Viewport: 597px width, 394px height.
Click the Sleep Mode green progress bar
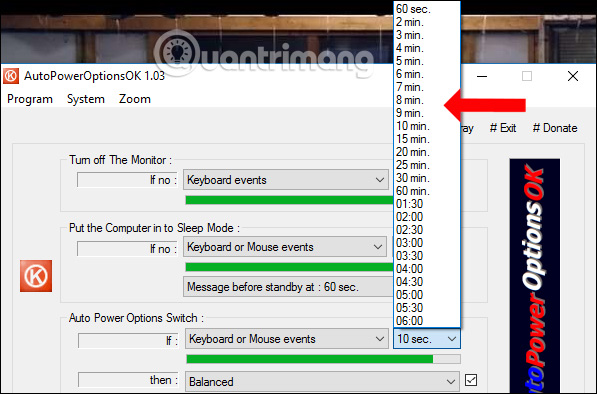coord(289,267)
